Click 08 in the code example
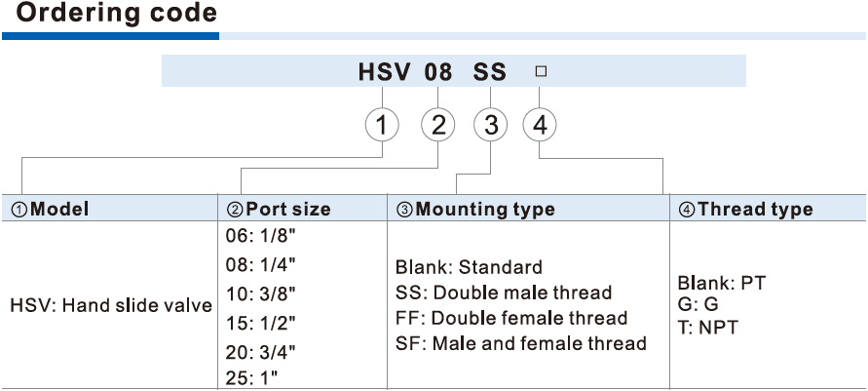The height and width of the screenshot is (391, 868). coord(437,72)
